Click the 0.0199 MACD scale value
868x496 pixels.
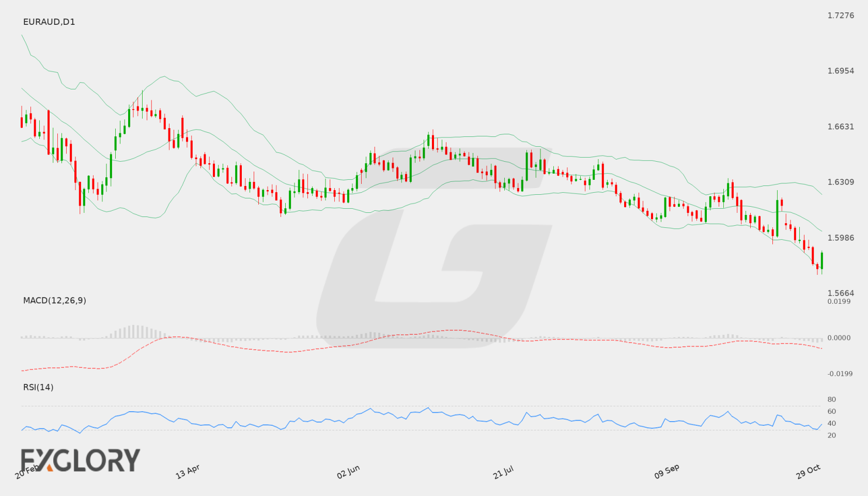(x=839, y=301)
